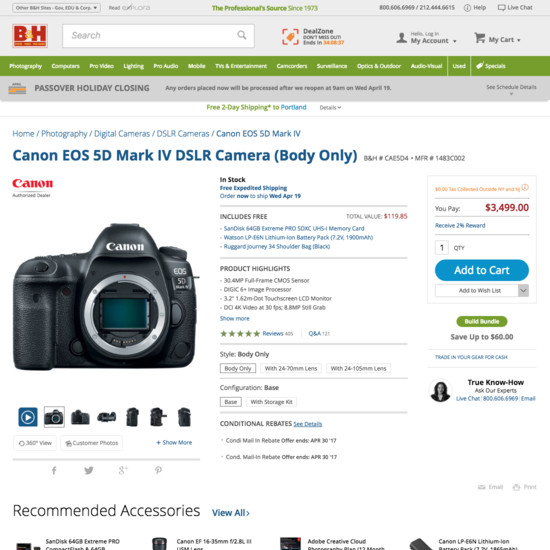Viewport: 550px width, 550px height.
Task: Open the My Cart shopping cart icon
Action: (479, 38)
